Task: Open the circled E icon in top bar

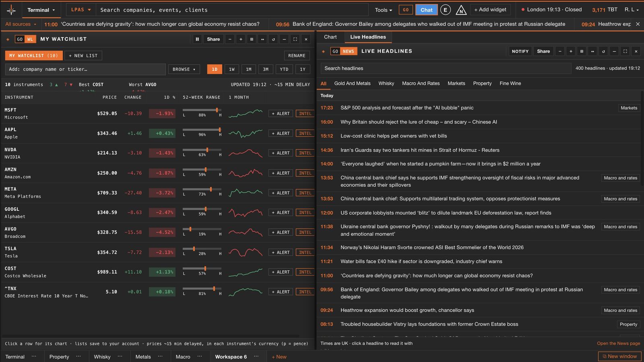Action: pos(445,10)
